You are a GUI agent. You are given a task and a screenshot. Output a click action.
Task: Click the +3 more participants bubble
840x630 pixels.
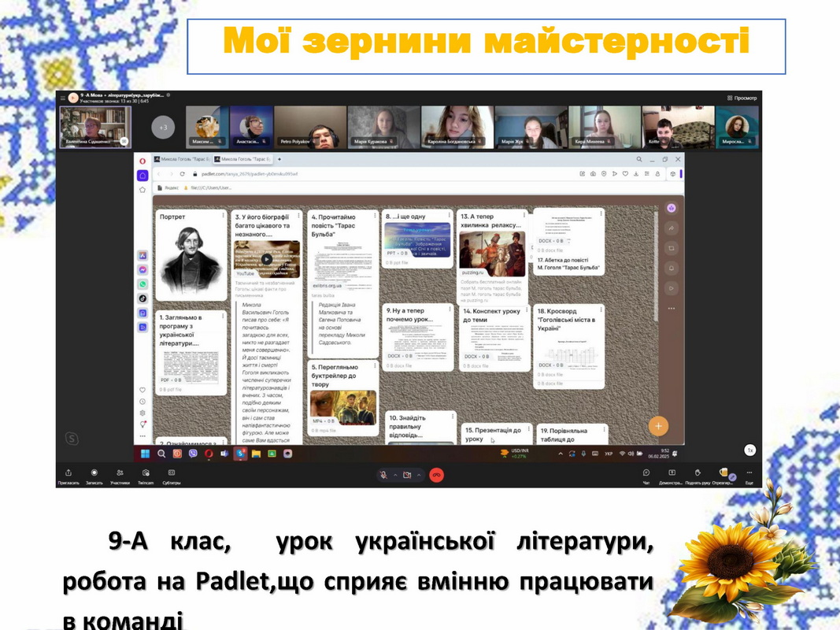click(x=163, y=127)
